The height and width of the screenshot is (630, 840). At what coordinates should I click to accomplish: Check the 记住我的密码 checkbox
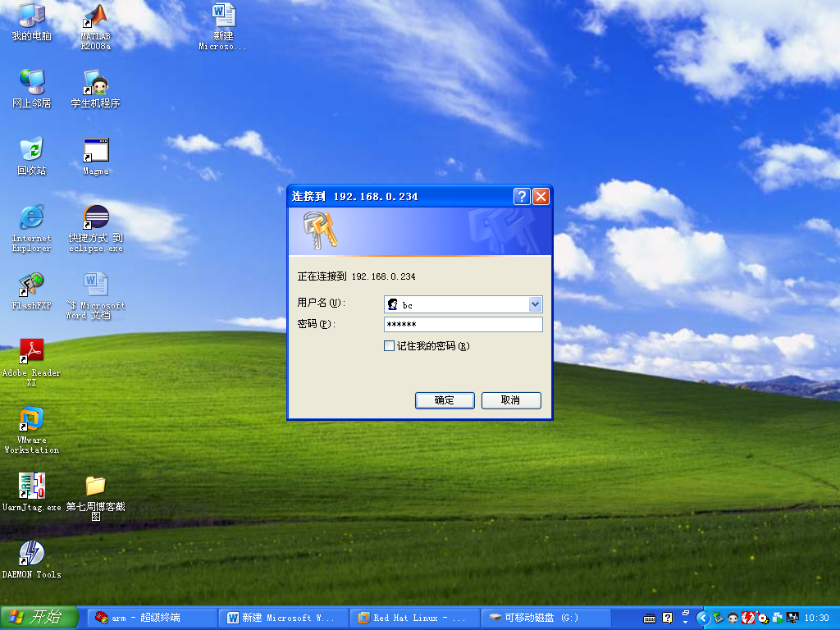[390, 346]
